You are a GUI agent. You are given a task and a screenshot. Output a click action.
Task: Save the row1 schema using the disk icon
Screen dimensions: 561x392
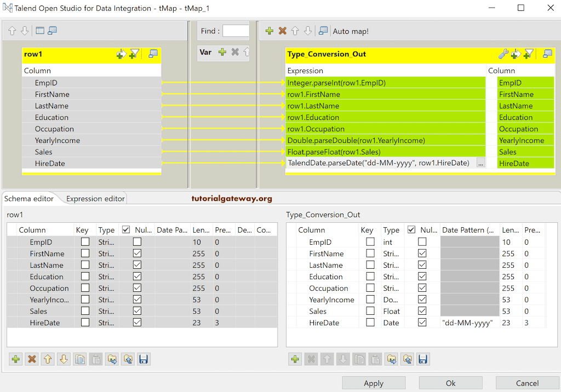point(144,359)
